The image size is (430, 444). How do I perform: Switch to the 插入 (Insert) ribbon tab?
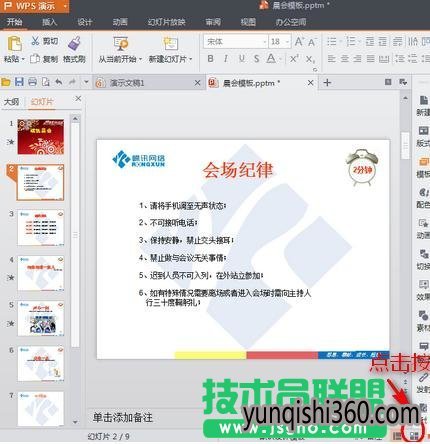(50, 22)
